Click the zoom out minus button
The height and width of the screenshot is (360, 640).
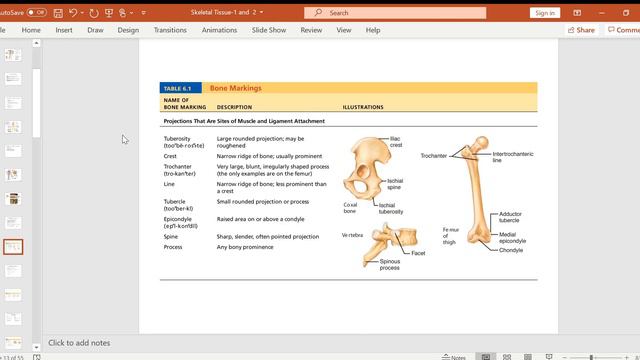(564, 358)
